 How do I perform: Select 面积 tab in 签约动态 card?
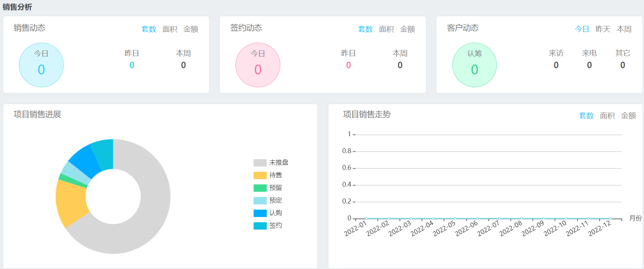click(386, 29)
